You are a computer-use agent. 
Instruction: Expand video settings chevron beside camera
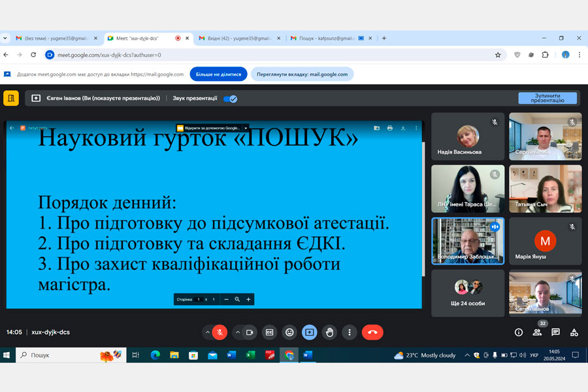coord(238,333)
